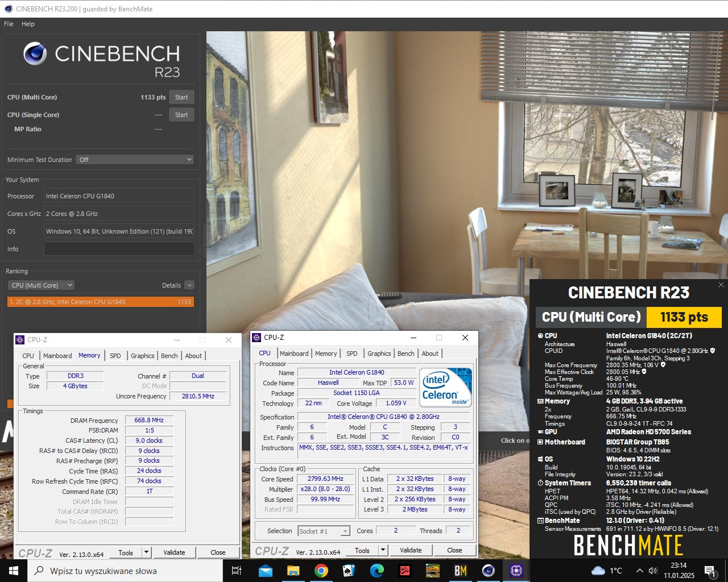
Task: Click the empty Info field in Cinebench
Action: point(119,249)
